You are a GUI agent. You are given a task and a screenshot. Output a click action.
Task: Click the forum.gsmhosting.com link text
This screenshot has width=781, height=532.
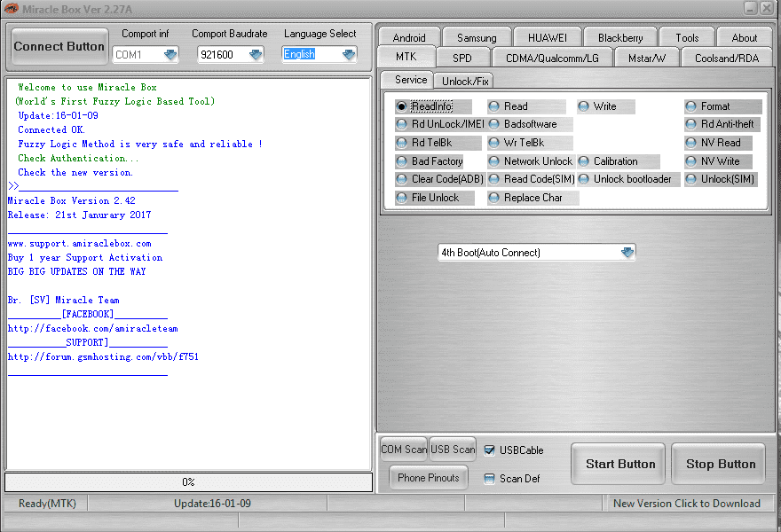(x=103, y=356)
